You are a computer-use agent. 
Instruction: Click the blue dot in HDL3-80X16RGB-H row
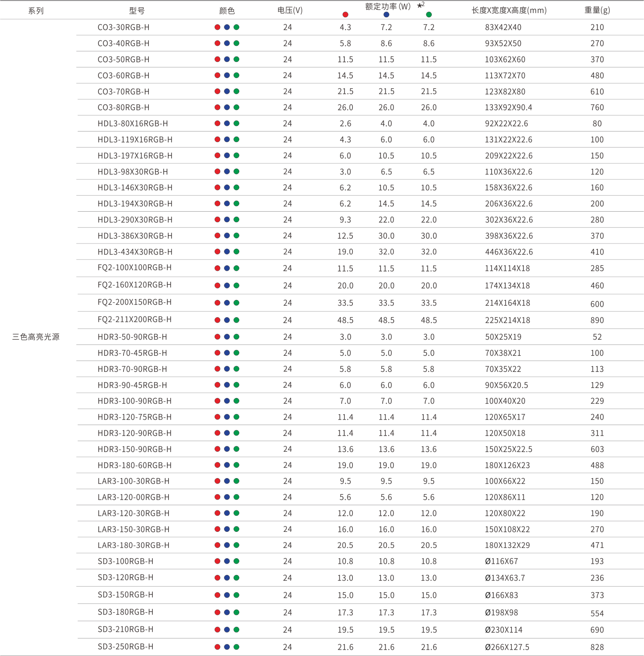click(x=227, y=124)
